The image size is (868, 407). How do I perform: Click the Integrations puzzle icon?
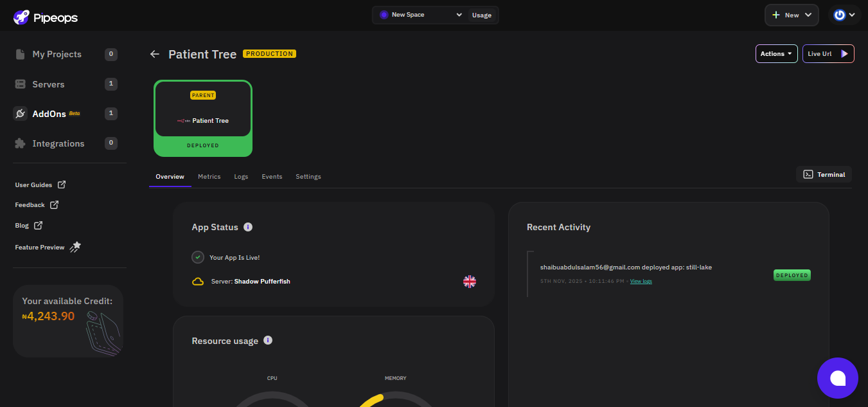coord(20,143)
